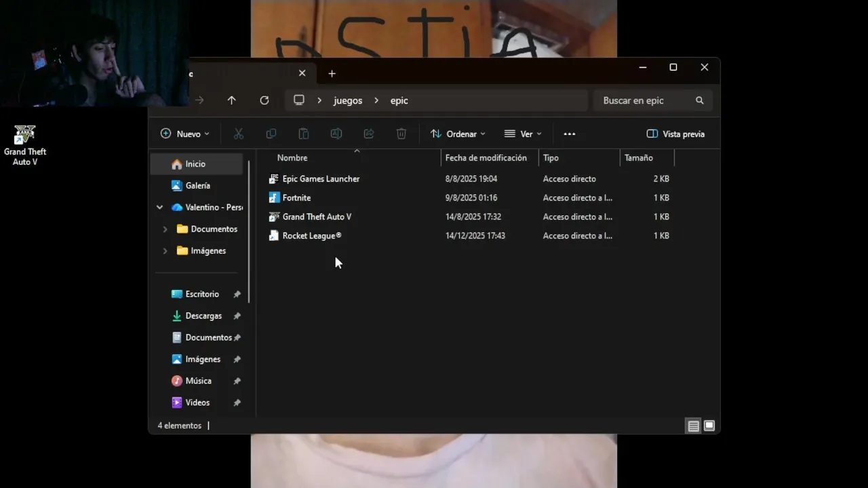Click the chevron after juegos in address bar

(x=376, y=100)
